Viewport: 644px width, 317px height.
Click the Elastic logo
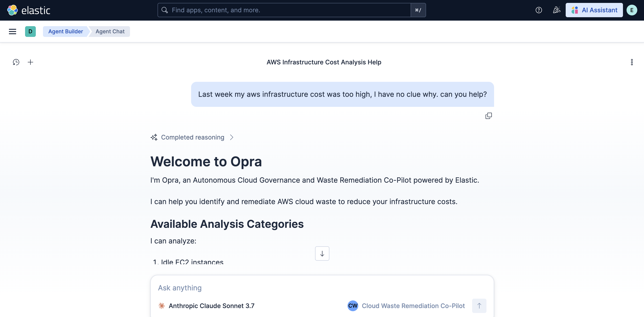pos(28,10)
